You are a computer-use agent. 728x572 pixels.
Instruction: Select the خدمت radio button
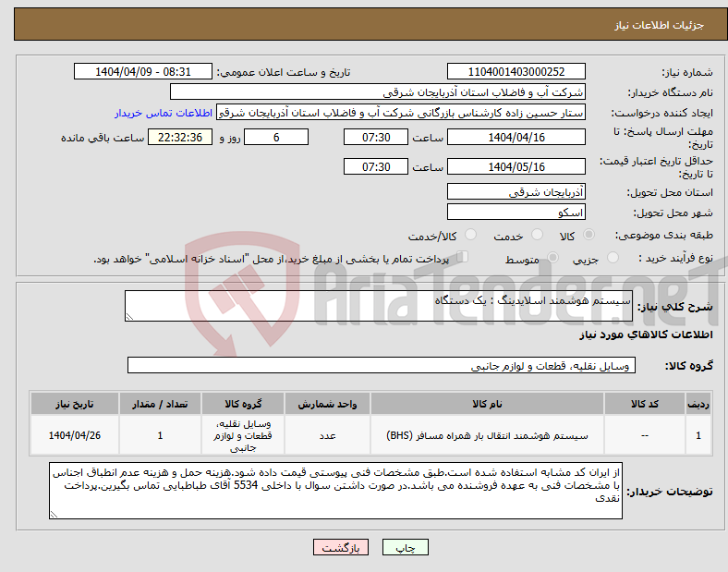[537, 235]
